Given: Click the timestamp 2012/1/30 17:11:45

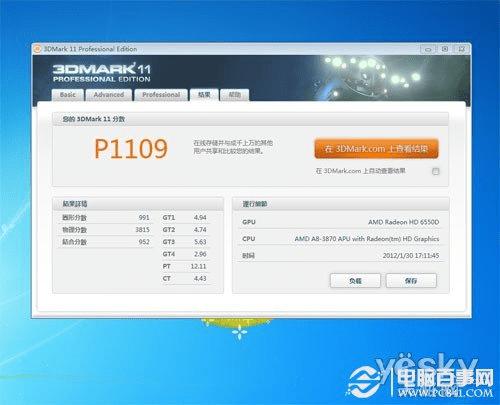Looking at the screenshot, I should [411, 256].
